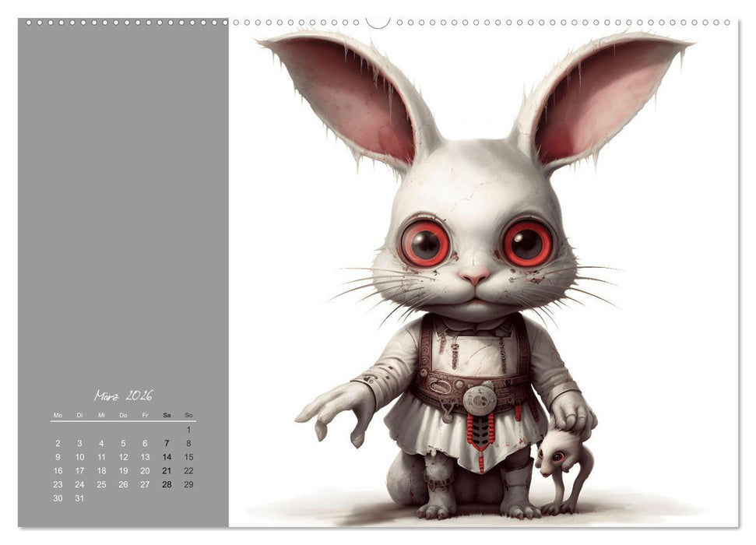756x545 pixels.
Task: Expand the Mo weekday column header
Action: coord(57,417)
